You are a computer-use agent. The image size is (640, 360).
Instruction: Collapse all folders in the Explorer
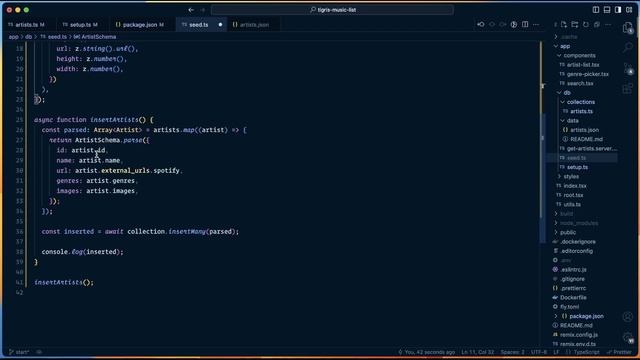click(x=597, y=24)
